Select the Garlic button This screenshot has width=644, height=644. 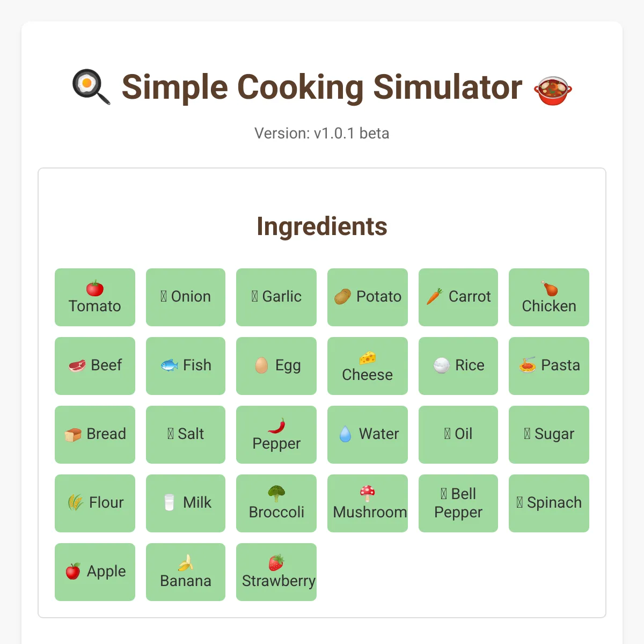[276, 297]
